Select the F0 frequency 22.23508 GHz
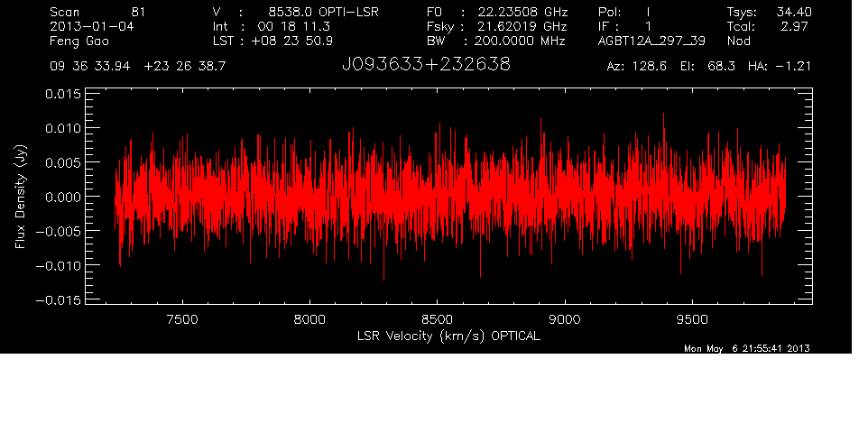868x442 pixels. point(522,12)
